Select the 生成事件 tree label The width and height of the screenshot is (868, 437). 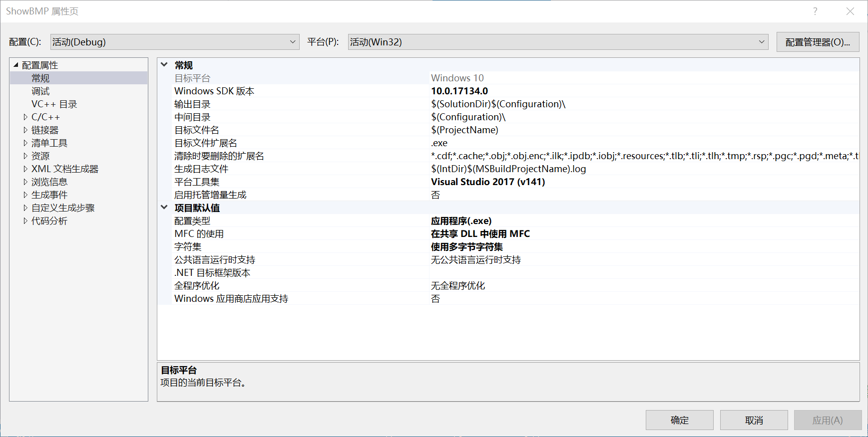click(x=49, y=195)
